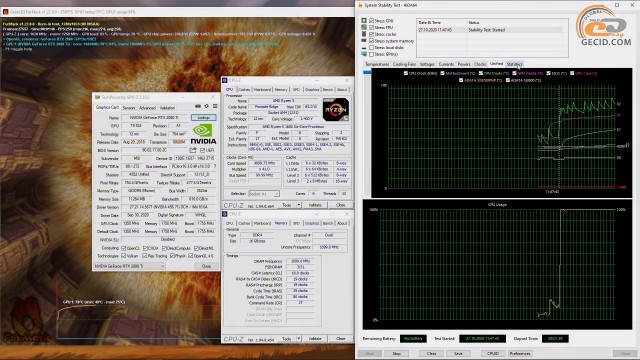640x360 pixels.
Task: Enable Stress GPU(s) checkbox
Action: click(x=371, y=54)
